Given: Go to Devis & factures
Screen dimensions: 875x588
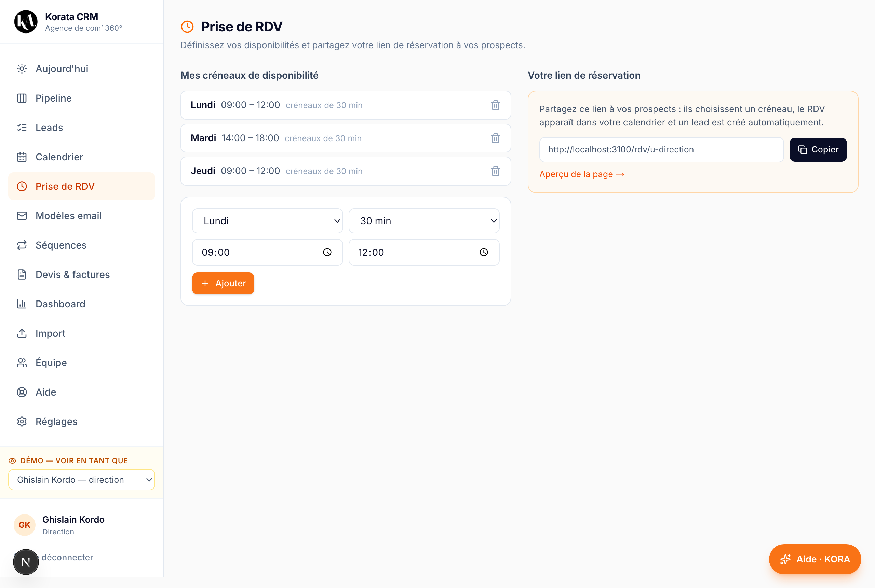Looking at the screenshot, I should coord(82,275).
